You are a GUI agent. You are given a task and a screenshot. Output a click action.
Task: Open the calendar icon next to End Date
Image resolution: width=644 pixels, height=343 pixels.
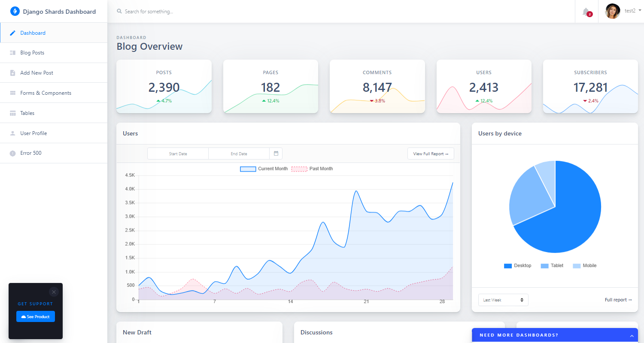click(276, 153)
